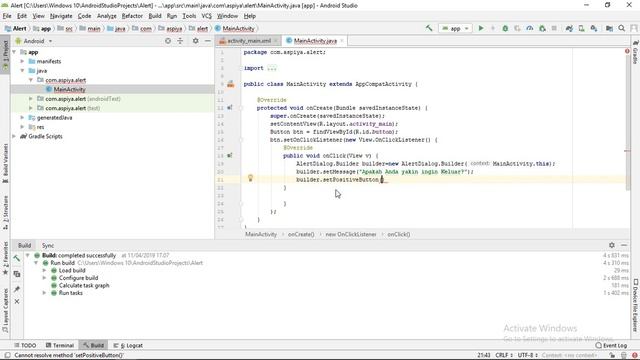Expand the com.aspiya.alert (androidTest) package

tap(31, 99)
